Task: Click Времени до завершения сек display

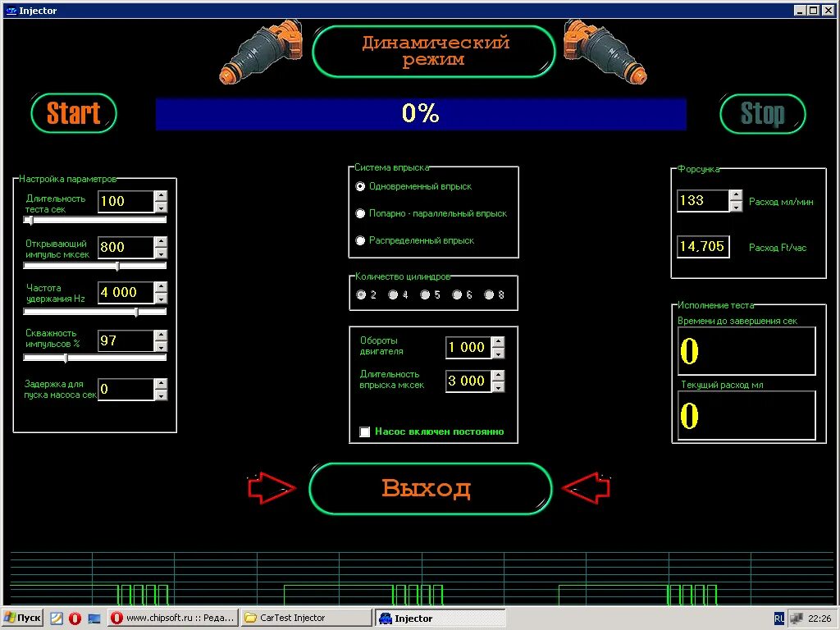Action: point(746,351)
